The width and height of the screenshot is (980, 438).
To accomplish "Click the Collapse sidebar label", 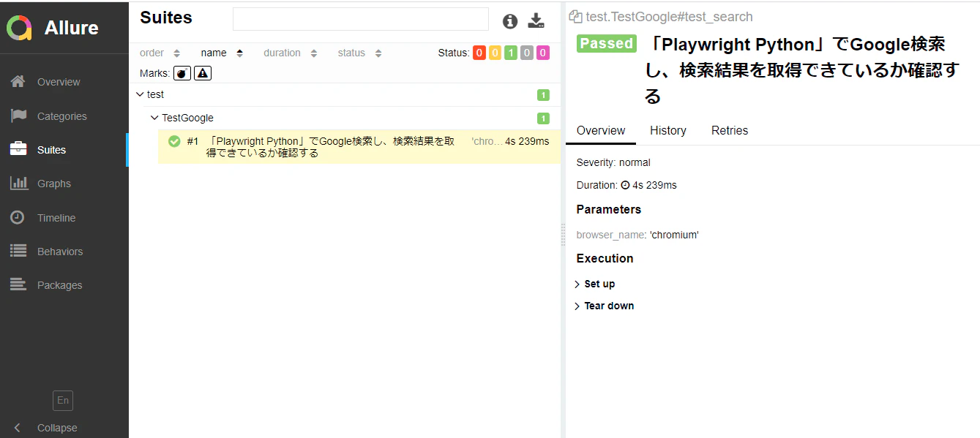I will tap(57, 428).
